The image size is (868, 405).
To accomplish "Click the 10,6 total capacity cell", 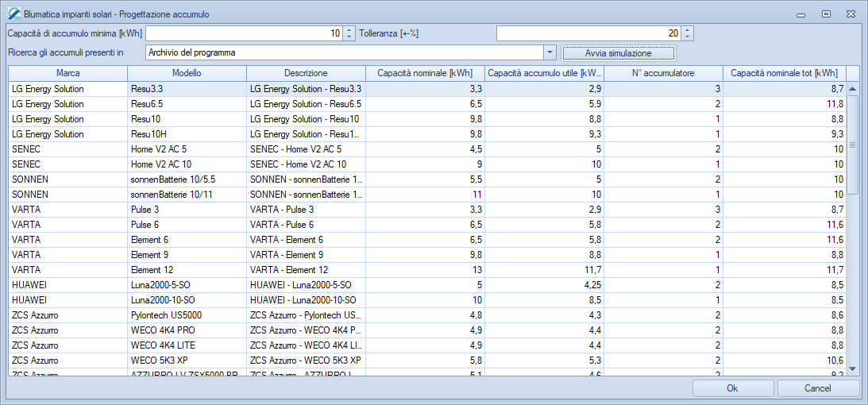I will click(x=785, y=361).
